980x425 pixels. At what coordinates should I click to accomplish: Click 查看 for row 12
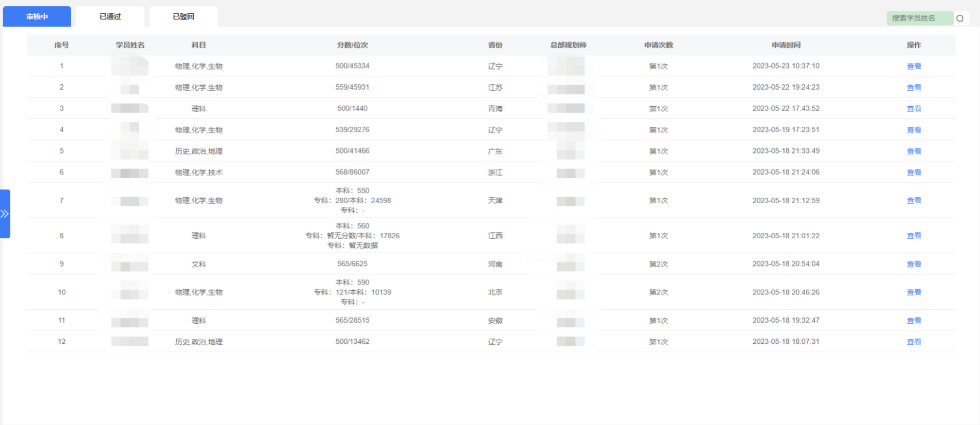(x=914, y=342)
